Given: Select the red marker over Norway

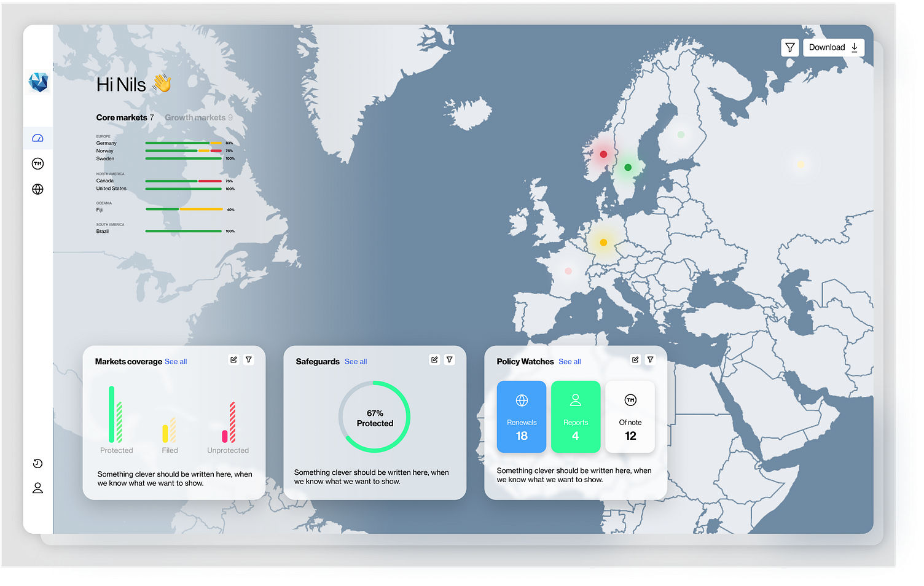Looking at the screenshot, I should pyautogui.click(x=603, y=154).
